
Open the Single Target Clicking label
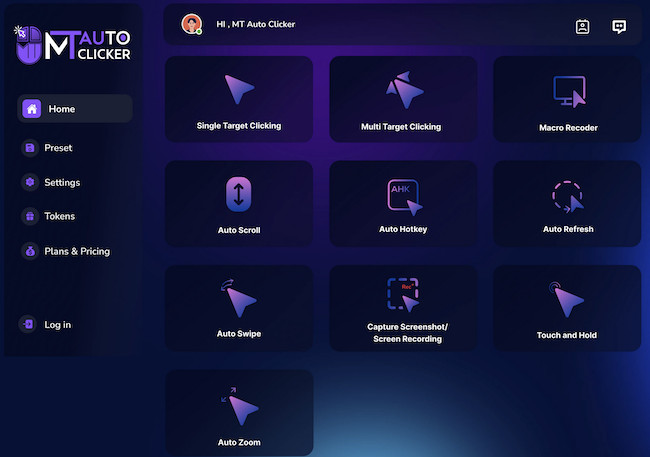pyautogui.click(x=239, y=126)
